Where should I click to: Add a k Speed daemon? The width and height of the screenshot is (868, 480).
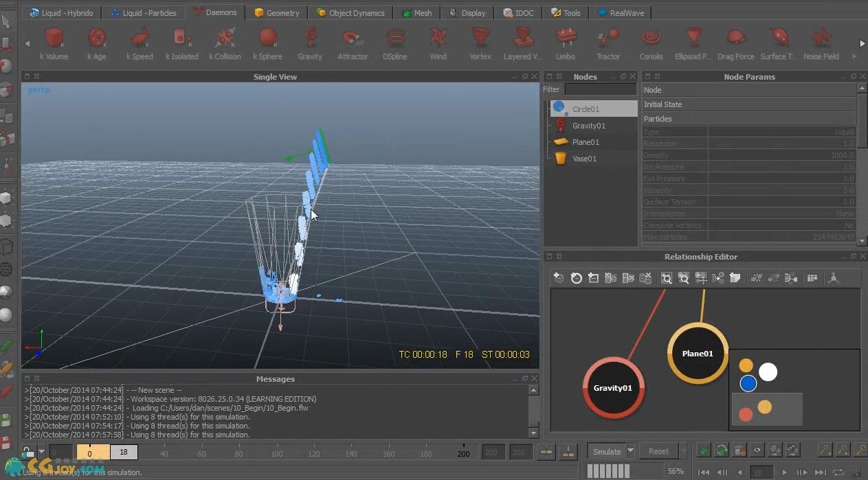click(140, 43)
